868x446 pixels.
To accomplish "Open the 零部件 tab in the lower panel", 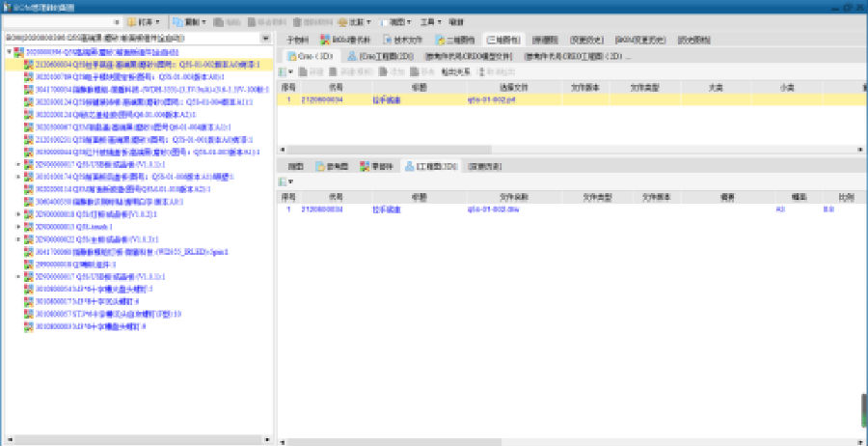I will coord(376,166).
